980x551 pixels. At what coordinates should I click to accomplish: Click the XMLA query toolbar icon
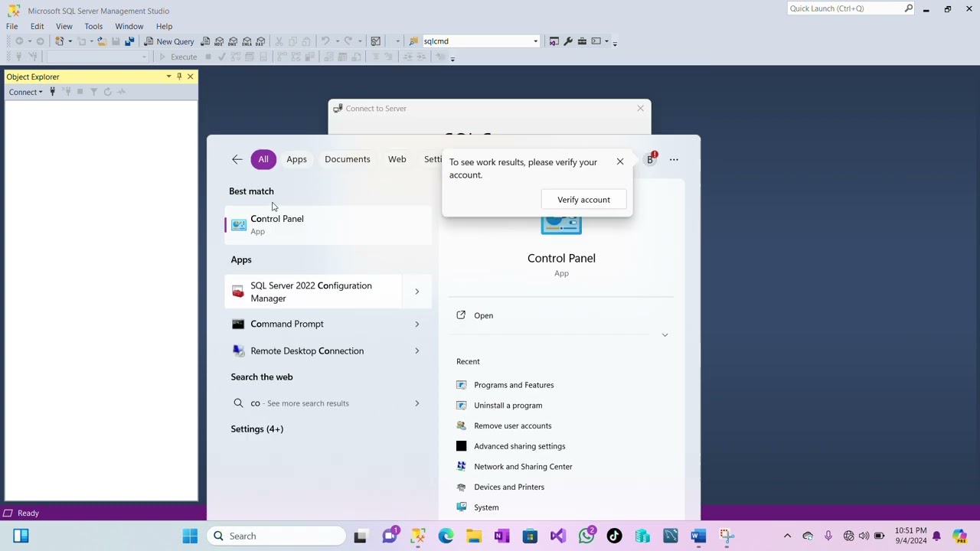pos(247,41)
